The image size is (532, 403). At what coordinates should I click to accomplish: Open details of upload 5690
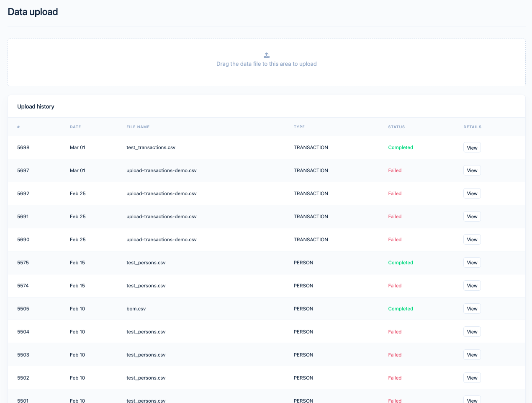[x=472, y=240]
